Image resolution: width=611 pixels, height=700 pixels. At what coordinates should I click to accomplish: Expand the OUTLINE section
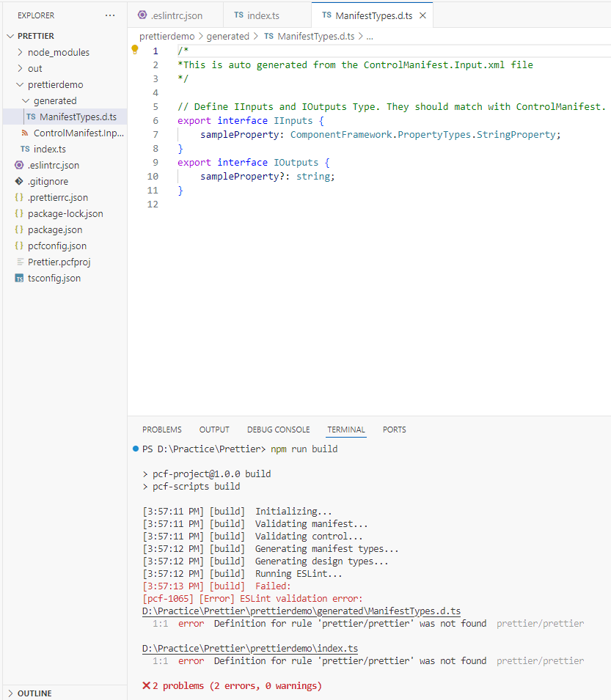click(x=9, y=693)
